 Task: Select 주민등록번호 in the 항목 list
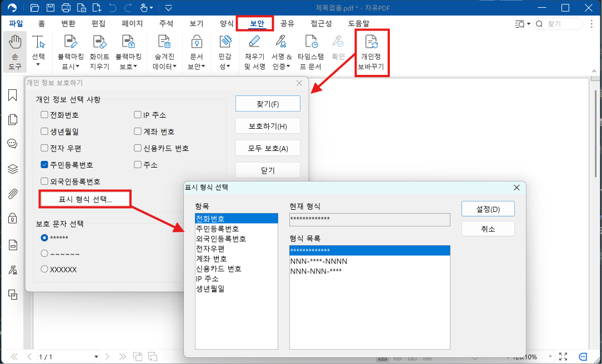pos(237,229)
